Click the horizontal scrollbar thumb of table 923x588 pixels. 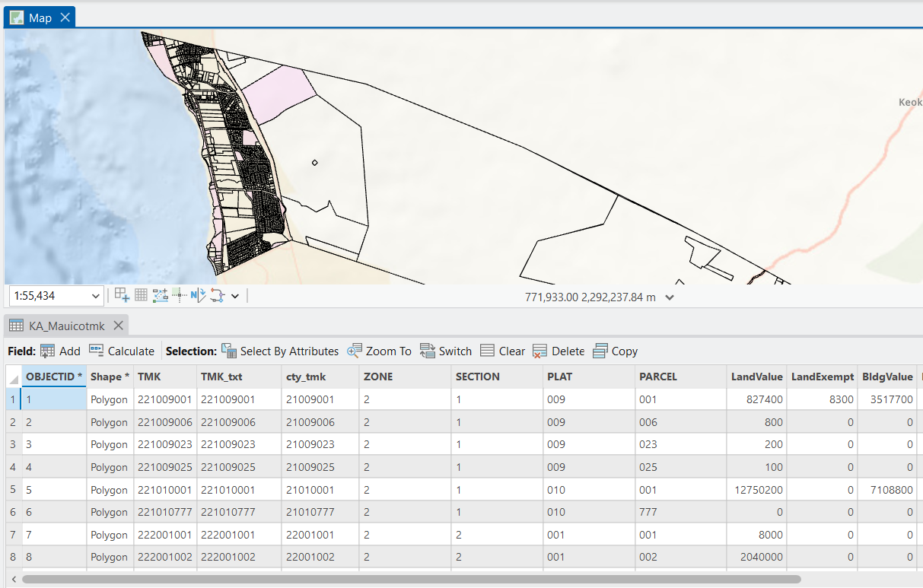coord(412,580)
